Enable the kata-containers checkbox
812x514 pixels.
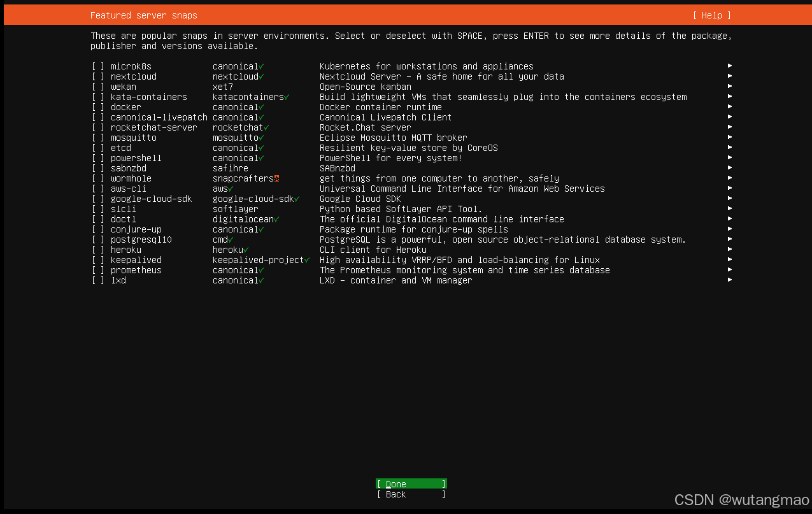pos(97,97)
